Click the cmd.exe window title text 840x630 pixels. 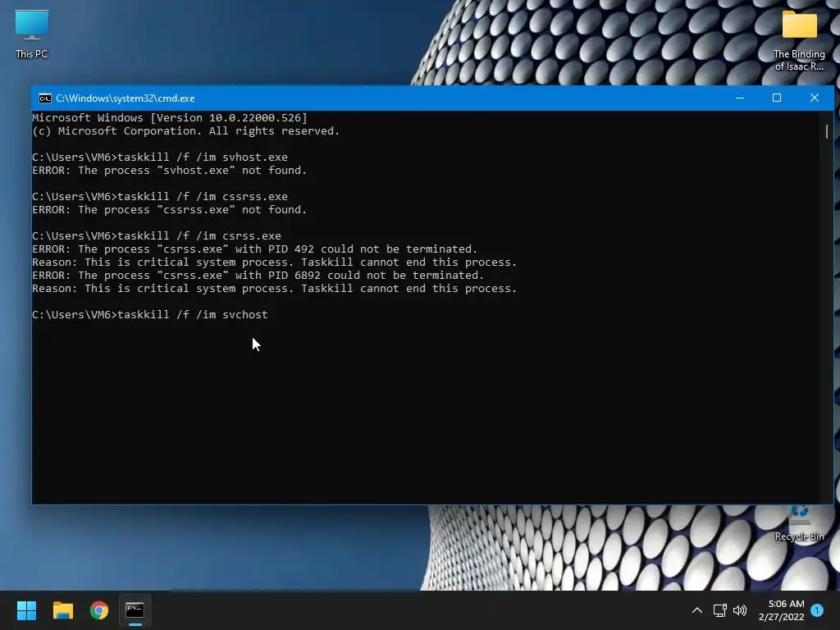126,98
